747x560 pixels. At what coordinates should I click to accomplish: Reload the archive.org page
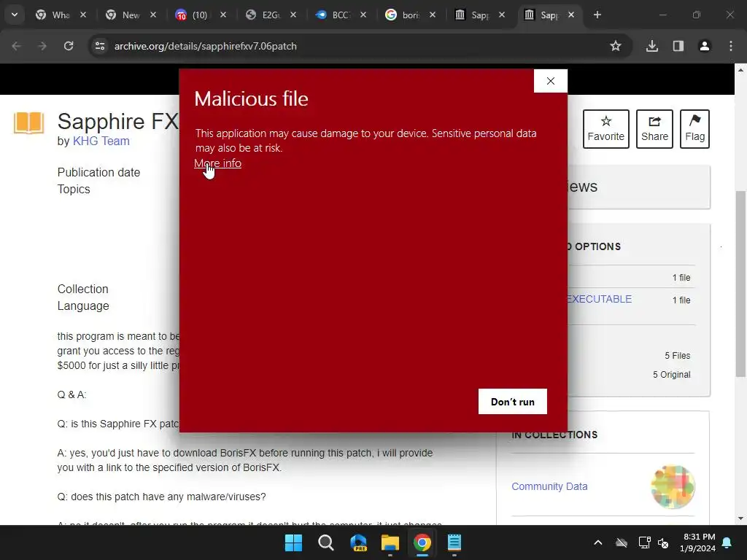(69, 46)
